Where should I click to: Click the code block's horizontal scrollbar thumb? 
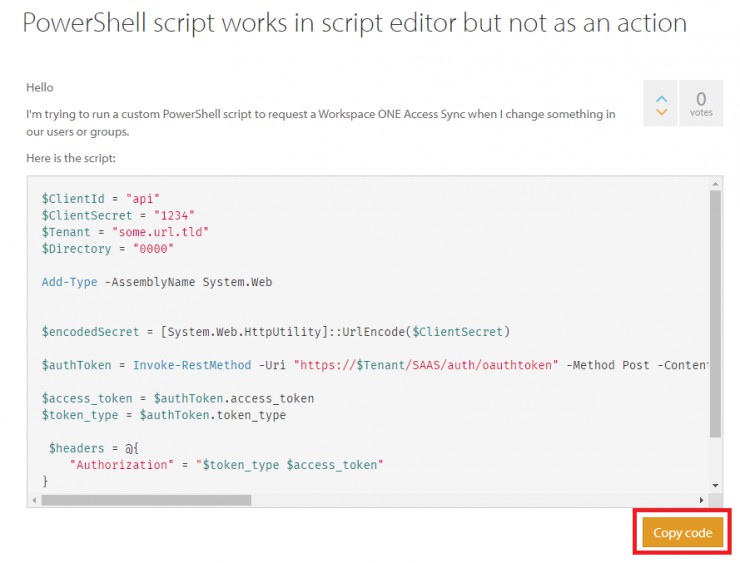tap(146, 500)
